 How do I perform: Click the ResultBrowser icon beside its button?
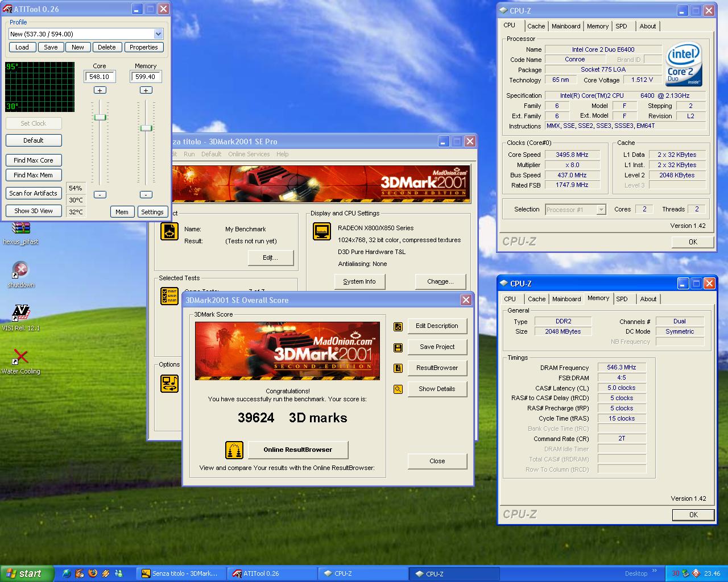pyautogui.click(x=398, y=368)
